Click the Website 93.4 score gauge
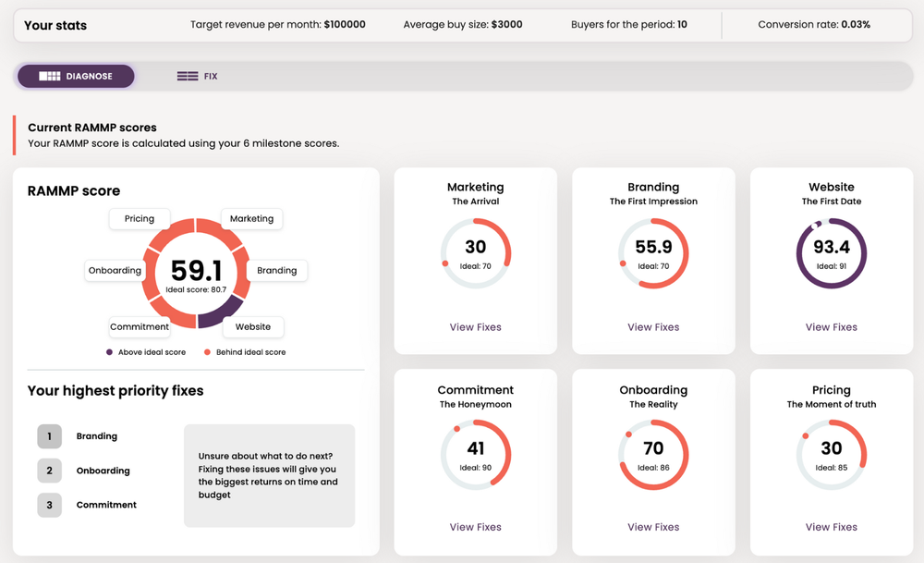This screenshot has height=563, width=924. coord(832,253)
